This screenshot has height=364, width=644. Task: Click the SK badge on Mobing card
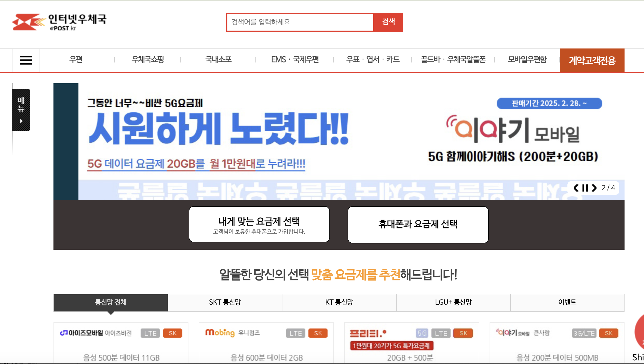tap(318, 333)
